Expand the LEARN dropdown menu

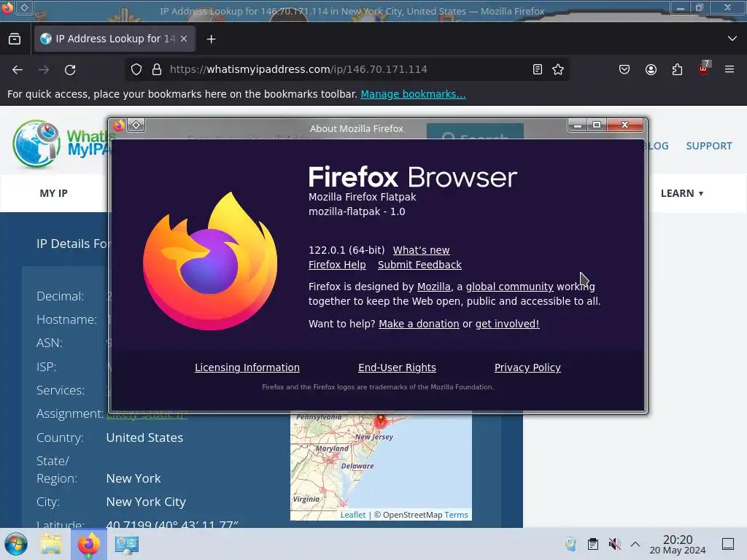pyautogui.click(x=682, y=193)
